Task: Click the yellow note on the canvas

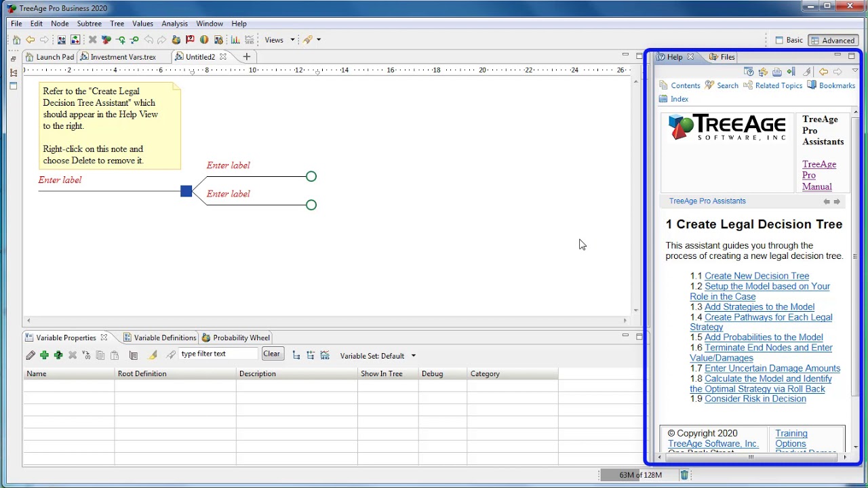Action: tap(110, 126)
